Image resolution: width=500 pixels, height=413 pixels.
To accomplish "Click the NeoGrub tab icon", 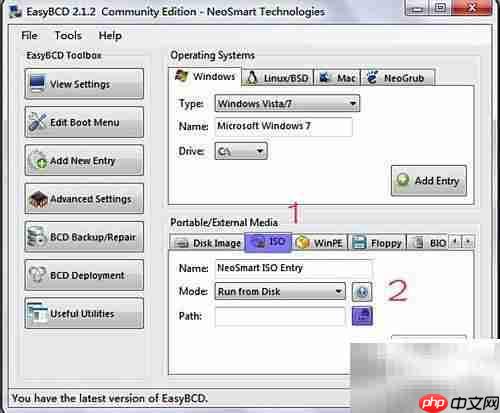I will [x=372, y=77].
